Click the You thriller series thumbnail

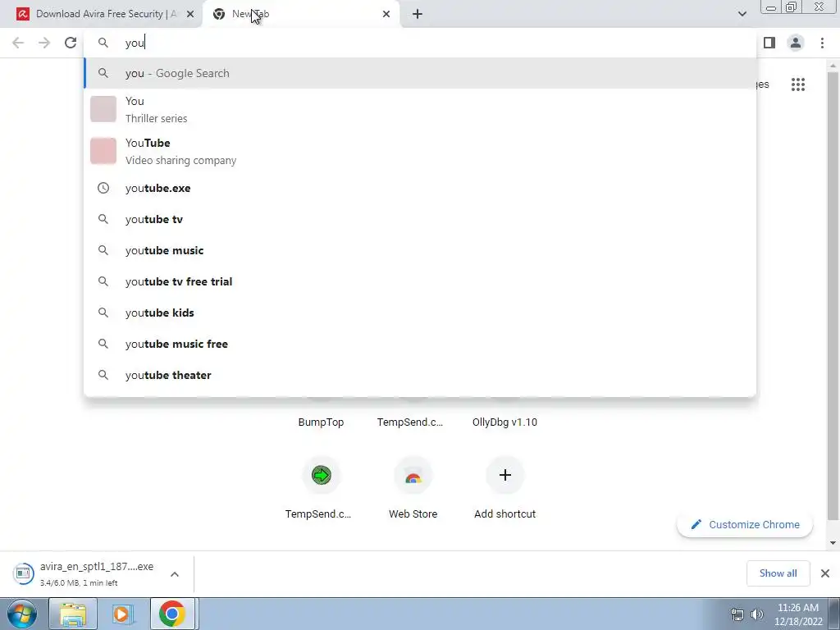103,109
